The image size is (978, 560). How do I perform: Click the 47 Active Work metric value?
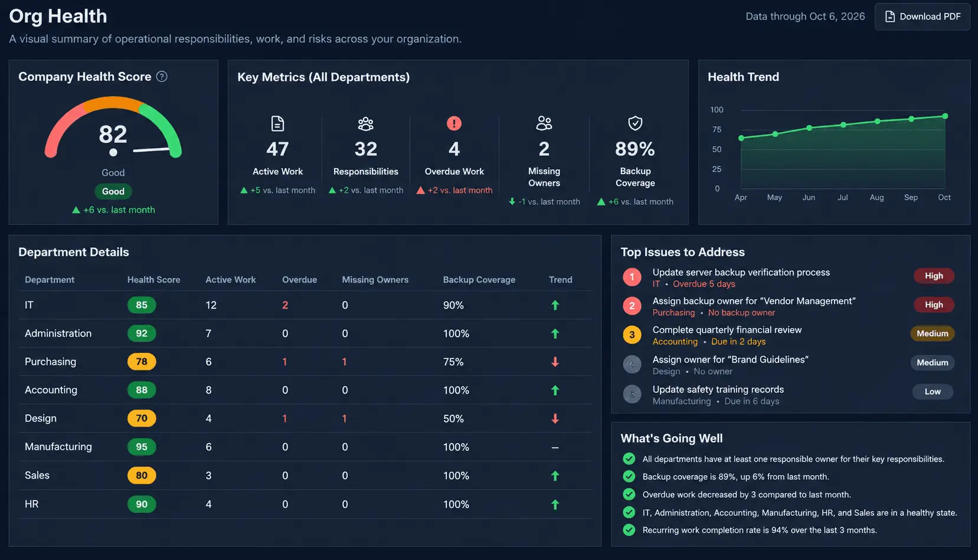(x=277, y=149)
